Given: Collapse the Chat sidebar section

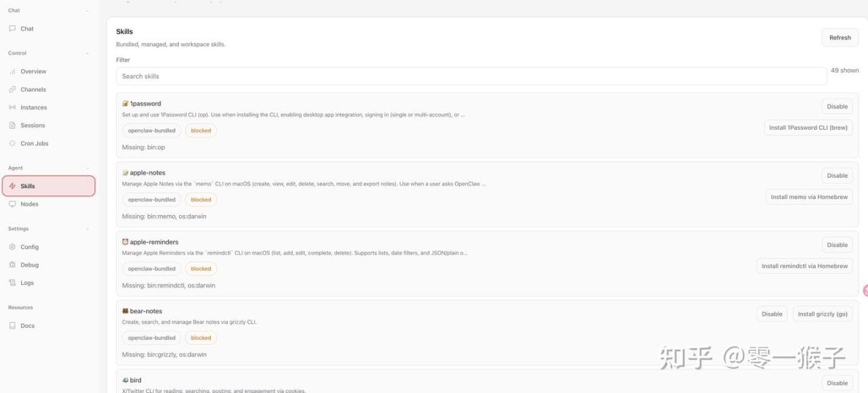Looking at the screenshot, I should (87, 11).
